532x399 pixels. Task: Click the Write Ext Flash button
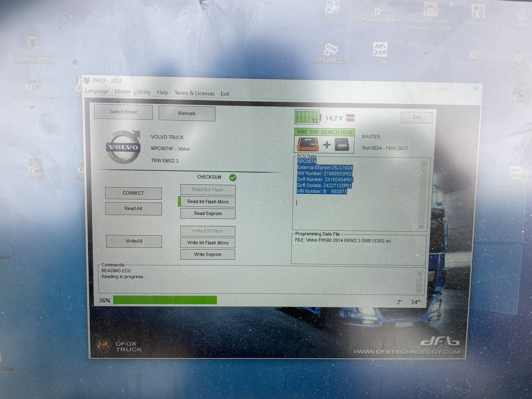[208, 231]
